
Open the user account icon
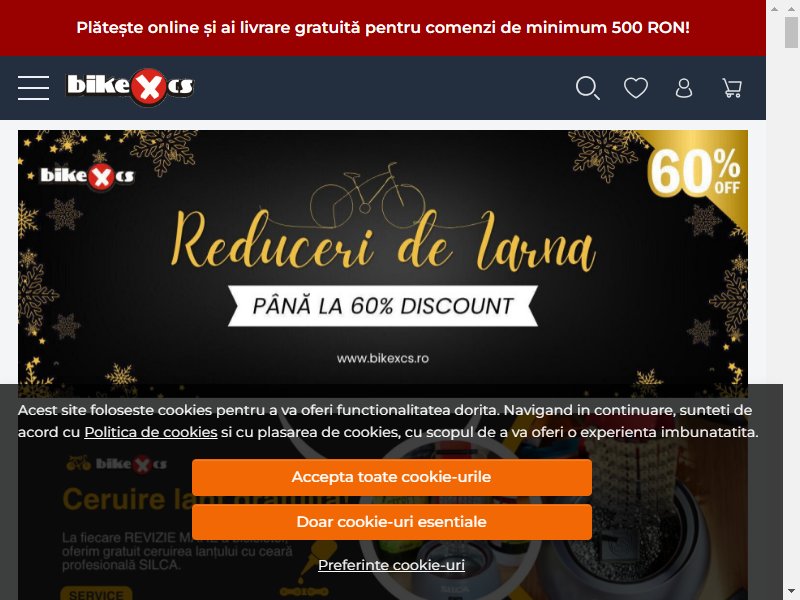coord(684,88)
